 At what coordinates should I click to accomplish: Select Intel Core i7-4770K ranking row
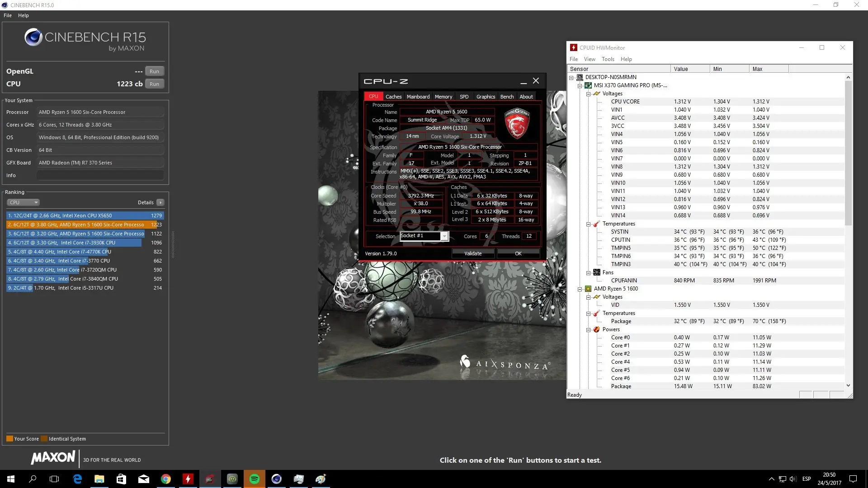(85, 252)
